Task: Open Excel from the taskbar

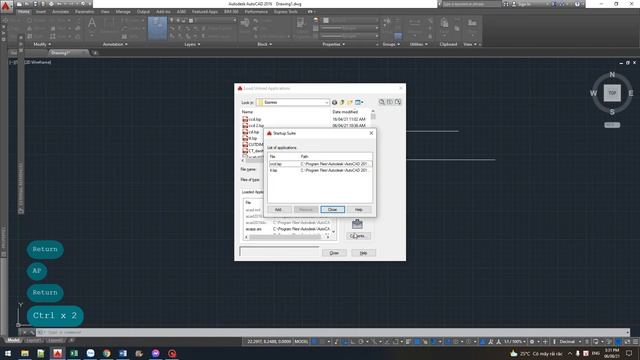Action: click(x=74, y=353)
